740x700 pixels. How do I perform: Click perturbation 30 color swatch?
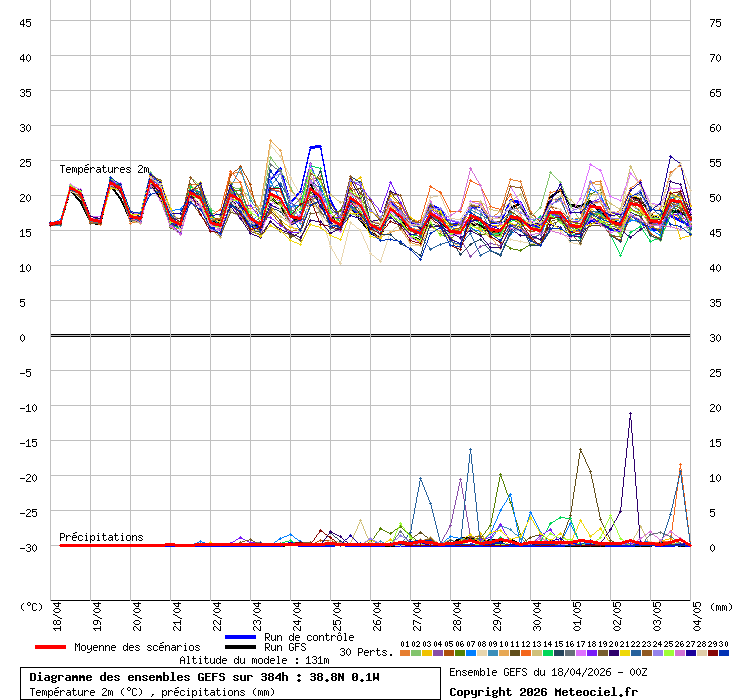click(724, 653)
